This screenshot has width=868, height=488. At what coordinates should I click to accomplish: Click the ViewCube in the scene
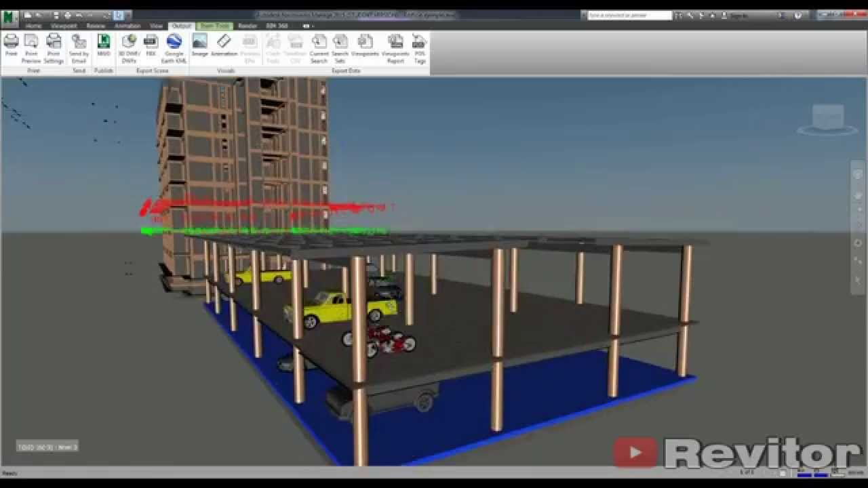coord(828,119)
